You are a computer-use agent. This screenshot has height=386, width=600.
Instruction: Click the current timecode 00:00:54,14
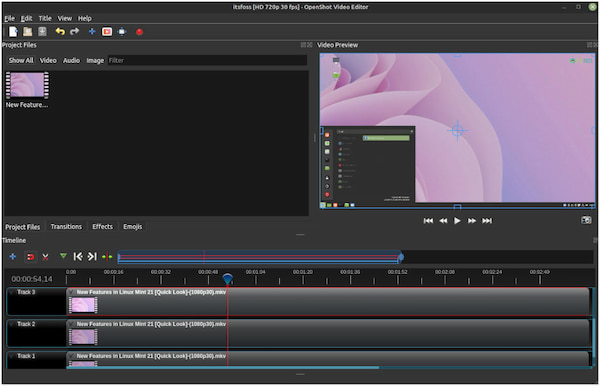[32, 279]
